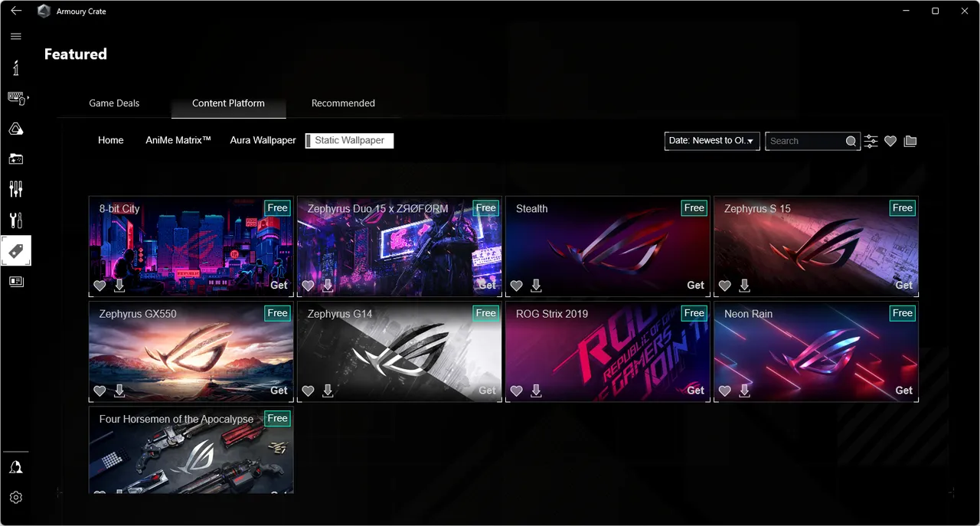Open the Zephyrus GX550 wallpaper thumbnail
The width and height of the screenshot is (980, 526).
coord(191,352)
